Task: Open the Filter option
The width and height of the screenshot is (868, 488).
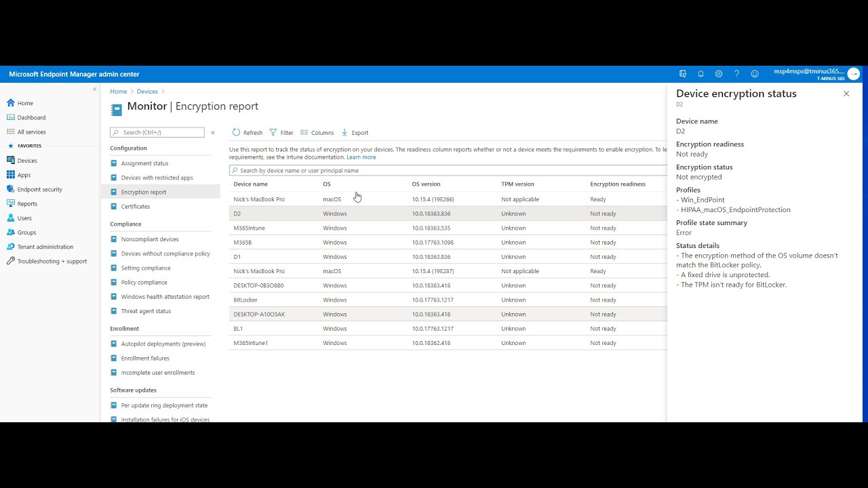Action: click(281, 133)
